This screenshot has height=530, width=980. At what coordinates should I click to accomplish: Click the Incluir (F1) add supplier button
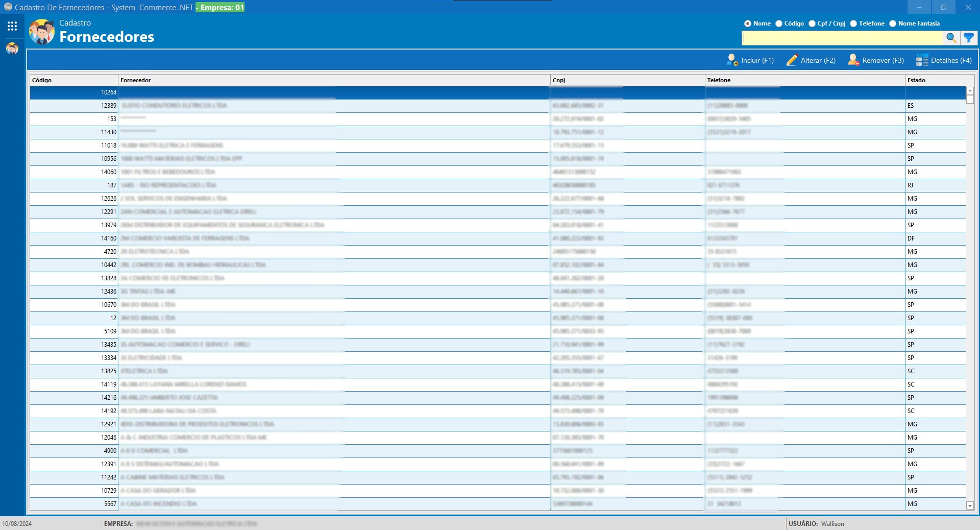pyautogui.click(x=750, y=60)
